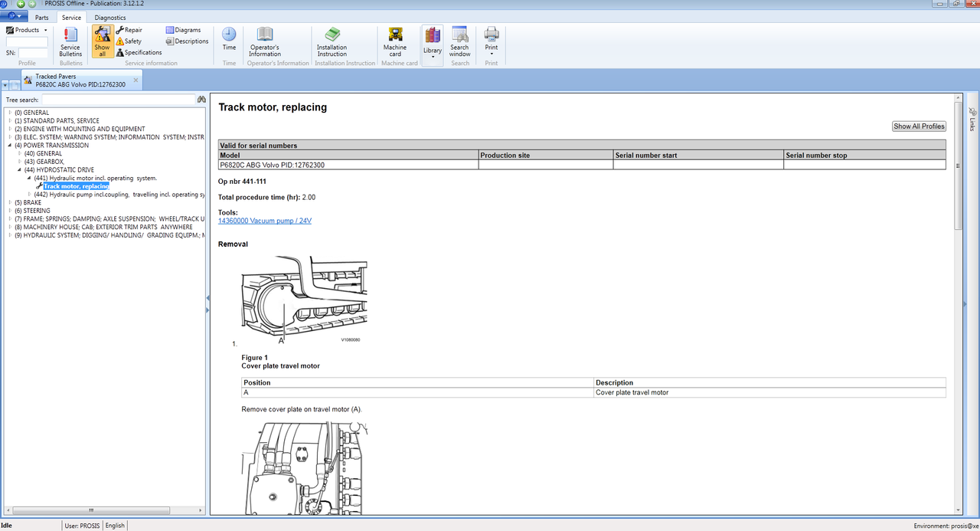
Task: Open the Machine card
Action: (x=395, y=41)
